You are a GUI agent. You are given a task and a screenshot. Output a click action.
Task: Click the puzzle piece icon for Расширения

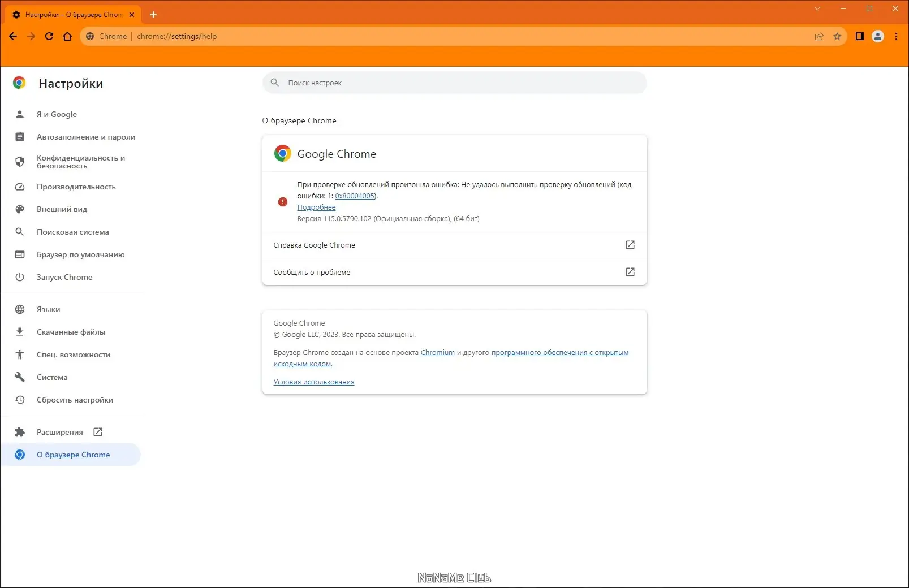pos(20,432)
